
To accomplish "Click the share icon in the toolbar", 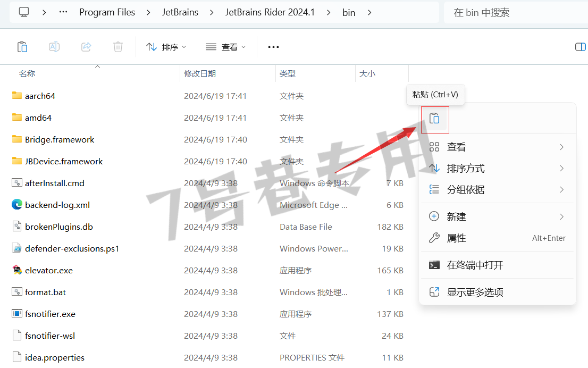I will pyautogui.click(x=86, y=47).
